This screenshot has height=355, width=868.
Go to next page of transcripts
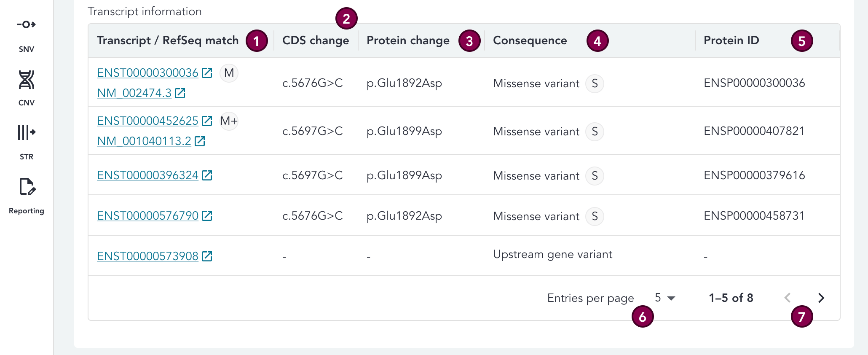point(821,298)
